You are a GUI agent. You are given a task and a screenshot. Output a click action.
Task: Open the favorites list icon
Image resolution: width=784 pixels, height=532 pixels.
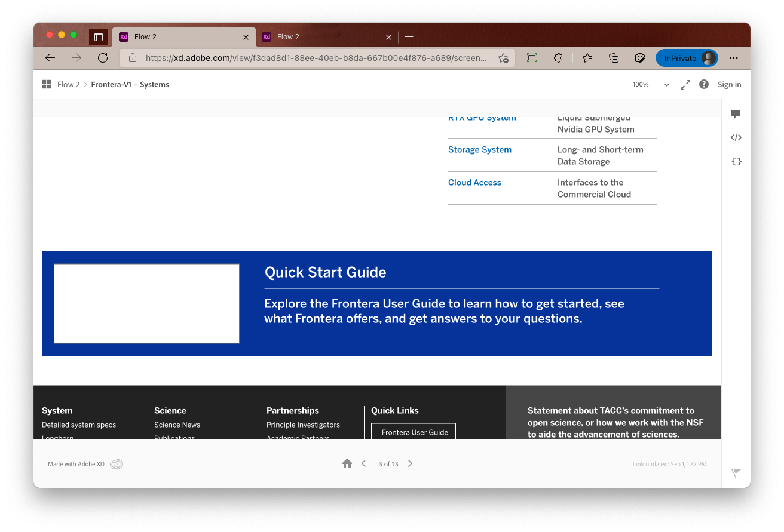click(x=587, y=58)
